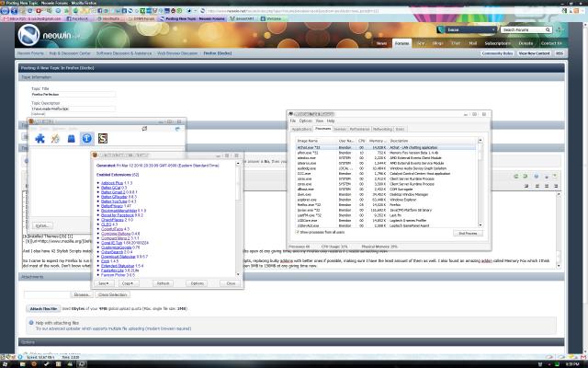Select the explorer.exe row in the process list
588x368 pixels.
(x=386, y=200)
